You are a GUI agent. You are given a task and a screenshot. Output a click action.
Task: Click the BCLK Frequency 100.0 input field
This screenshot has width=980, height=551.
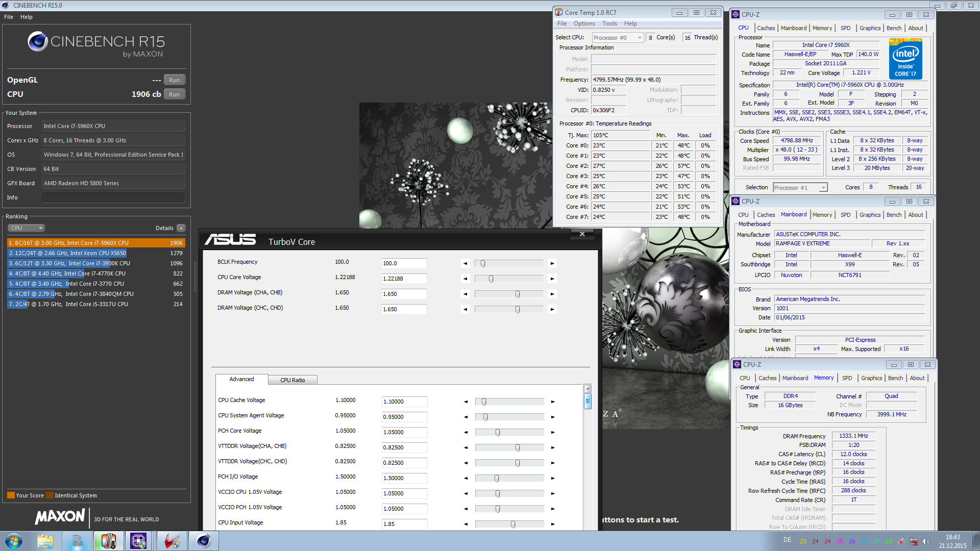tap(404, 264)
